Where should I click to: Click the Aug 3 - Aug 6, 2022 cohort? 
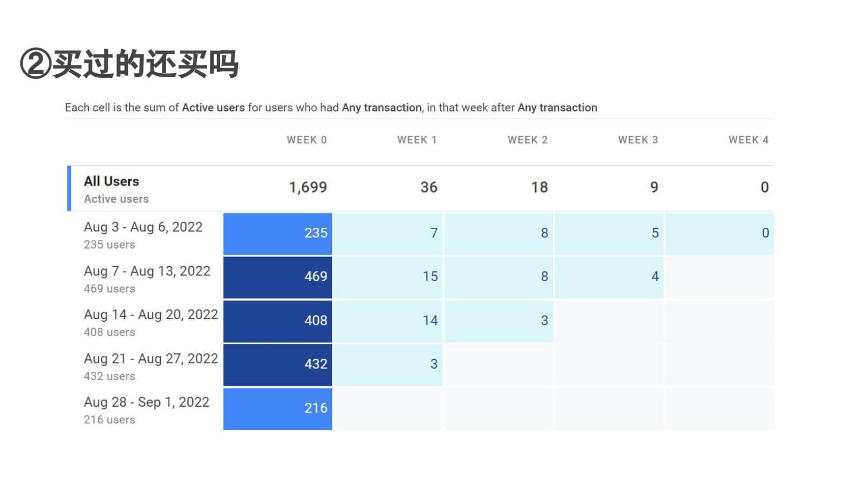coord(143,227)
